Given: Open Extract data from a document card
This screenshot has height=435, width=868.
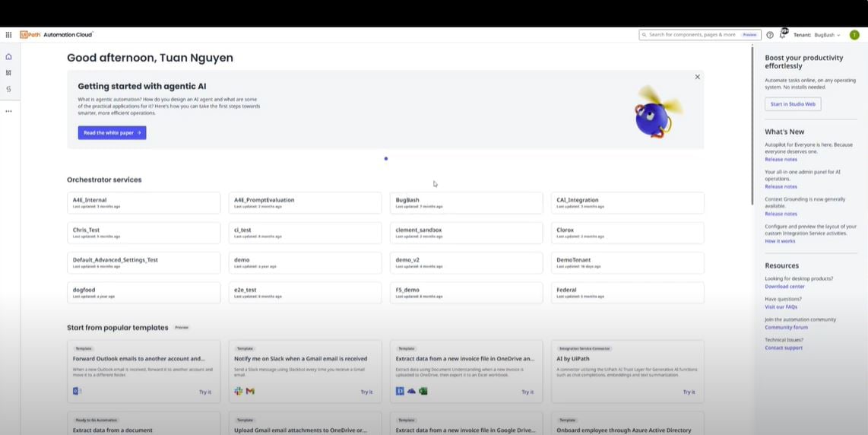Looking at the screenshot, I should [144, 424].
